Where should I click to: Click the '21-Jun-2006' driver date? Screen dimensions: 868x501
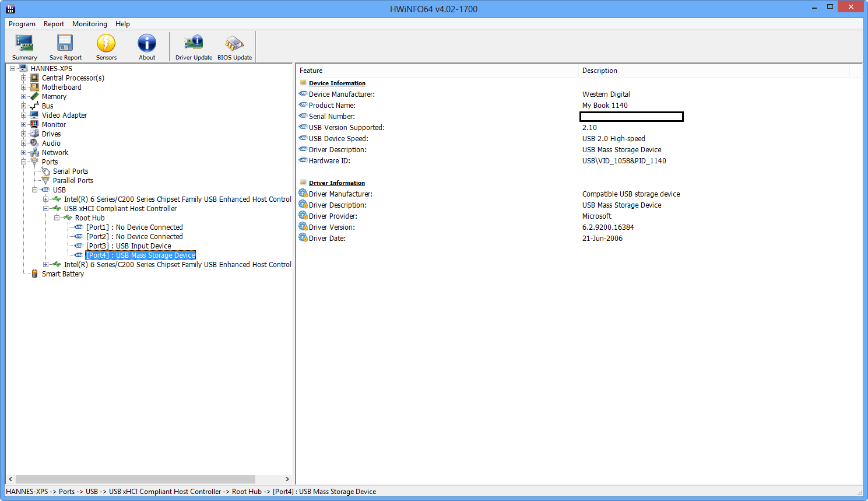602,238
